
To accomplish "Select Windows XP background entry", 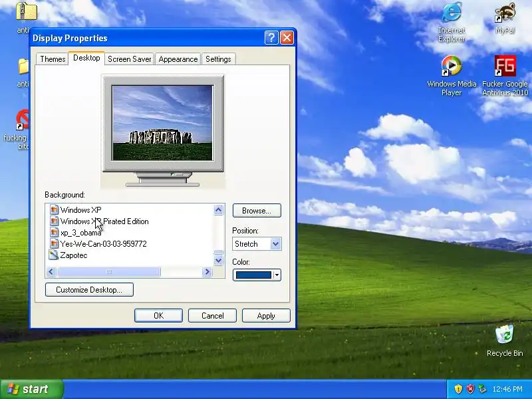I will point(80,209).
